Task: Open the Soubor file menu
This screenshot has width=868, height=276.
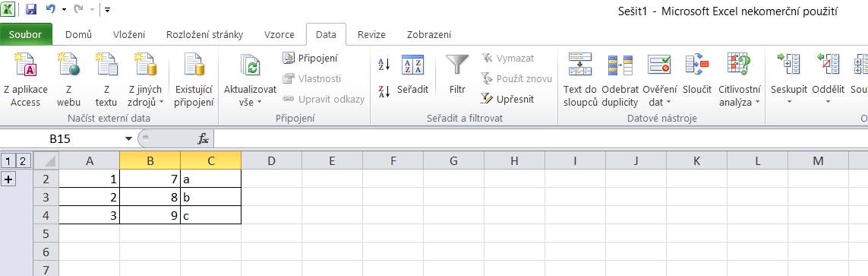Action: (26, 34)
